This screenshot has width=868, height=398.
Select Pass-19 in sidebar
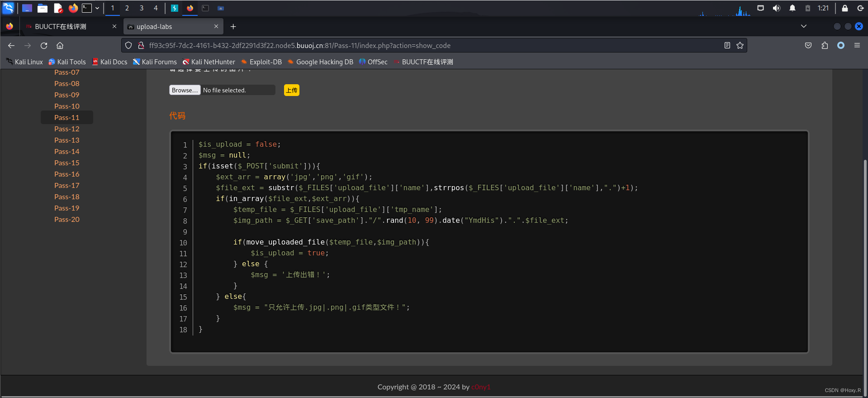(67, 208)
